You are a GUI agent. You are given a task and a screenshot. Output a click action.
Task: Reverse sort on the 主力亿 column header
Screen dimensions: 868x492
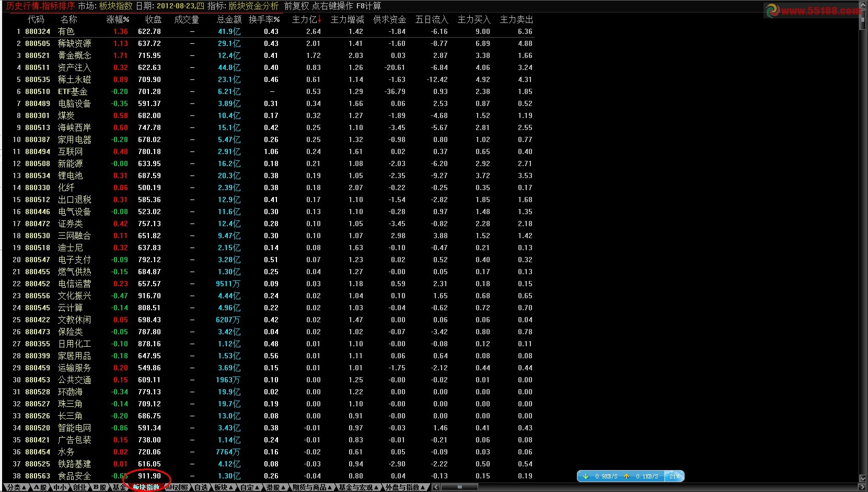(306, 19)
